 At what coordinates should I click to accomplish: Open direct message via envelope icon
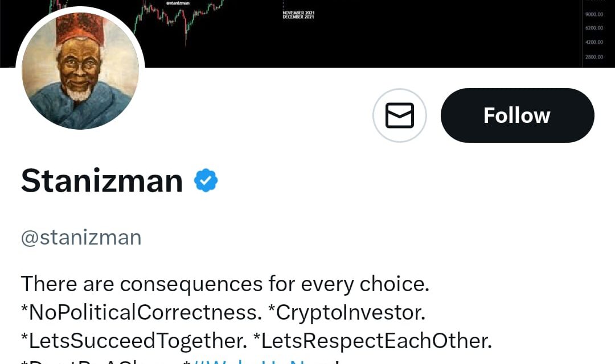click(399, 115)
